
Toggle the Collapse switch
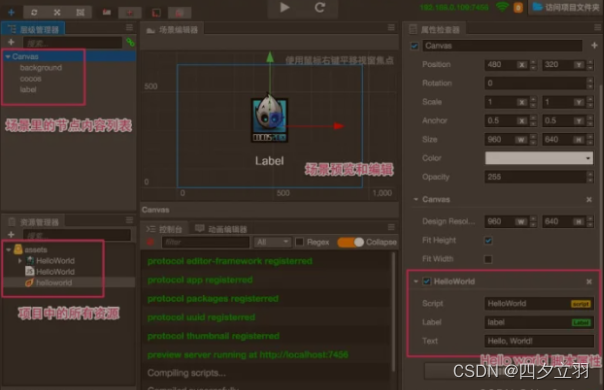tap(350, 242)
